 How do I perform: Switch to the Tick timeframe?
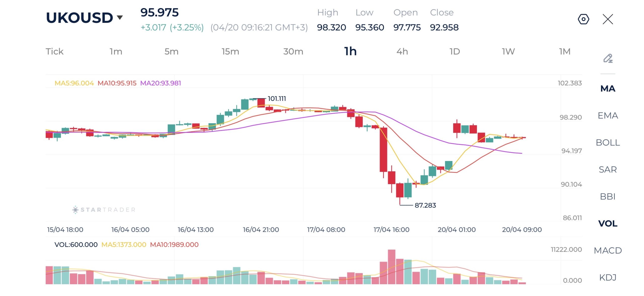click(x=55, y=52)
